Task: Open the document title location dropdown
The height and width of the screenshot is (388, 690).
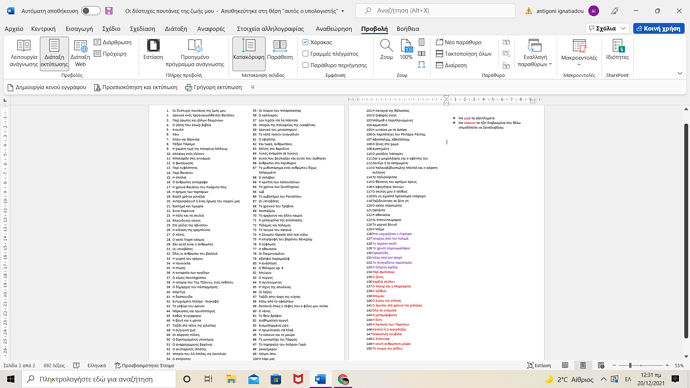Action: click(343, 11)
